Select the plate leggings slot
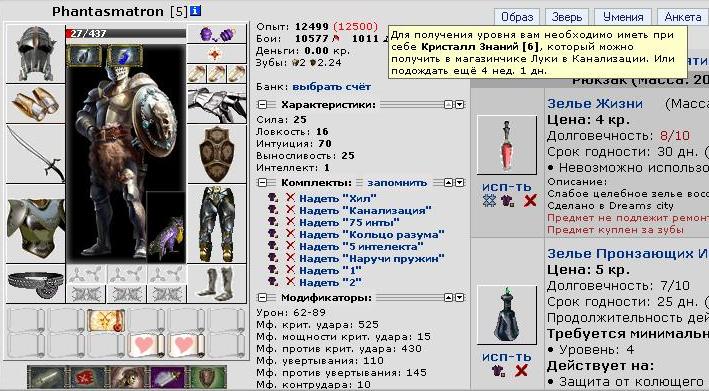The image size is (709, 391). [x=217, y=224]
